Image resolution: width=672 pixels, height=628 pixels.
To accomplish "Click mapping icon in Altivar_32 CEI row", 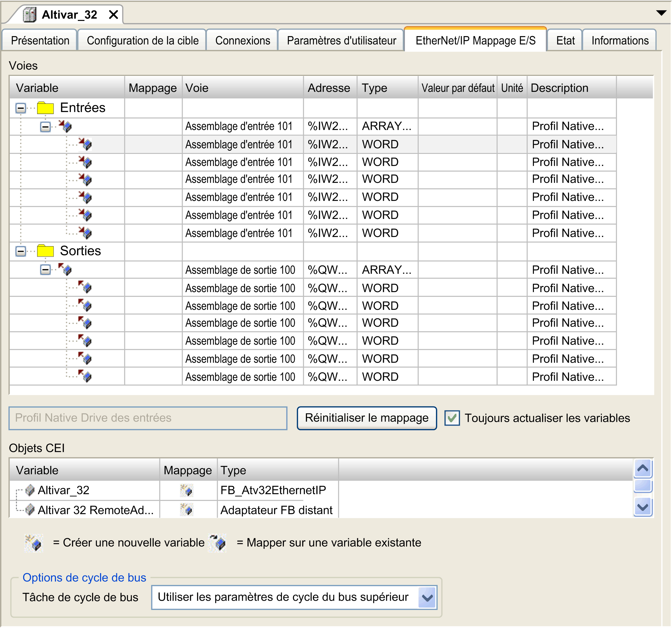I will tap(187, 490).
